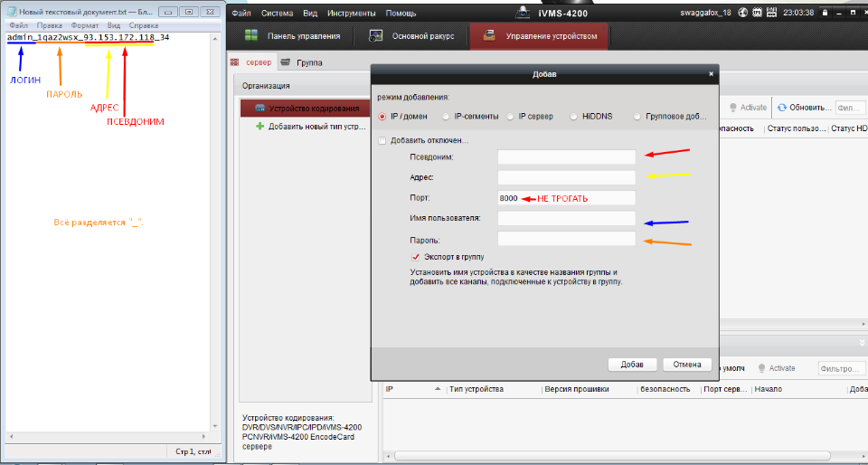Switch to the Группа tab
The width and height of the screenshot is (868, 465).
tap(302, 62)
